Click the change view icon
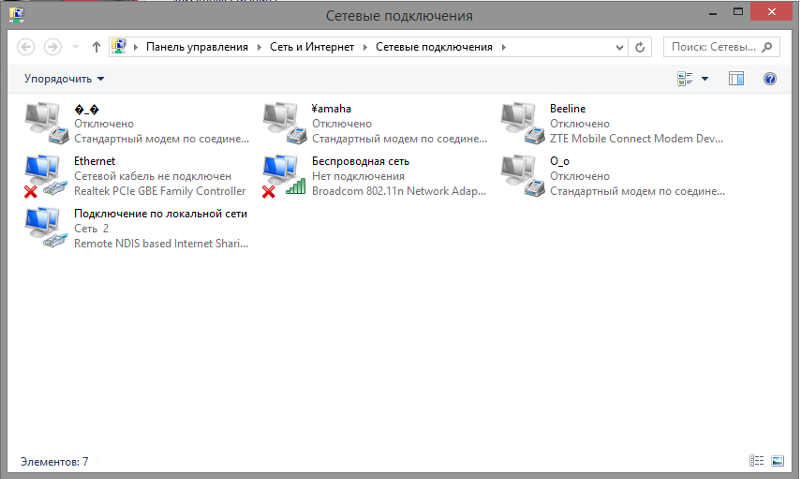Image resolution: width=800 pixels, height=479 pixels. tap(685, 79)
